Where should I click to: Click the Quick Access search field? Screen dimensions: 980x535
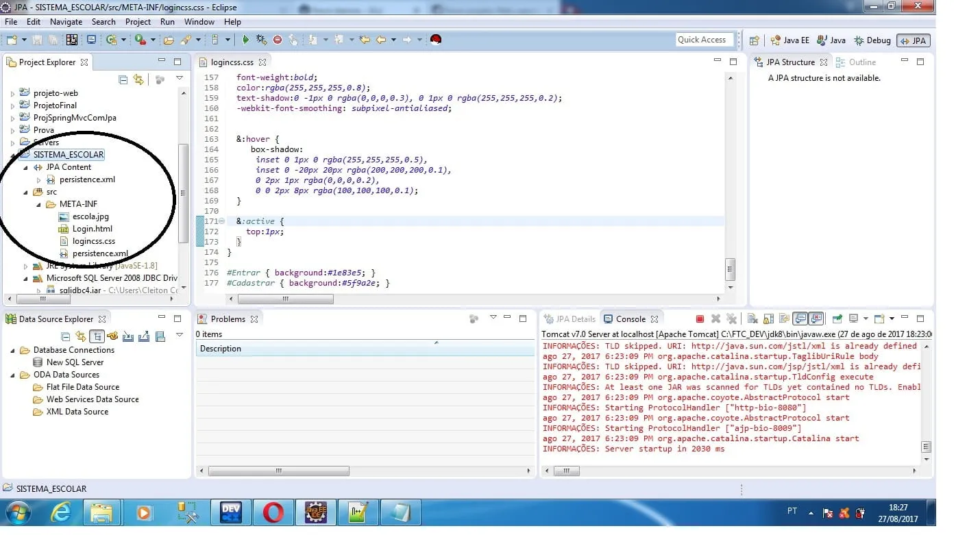(704, 40)
